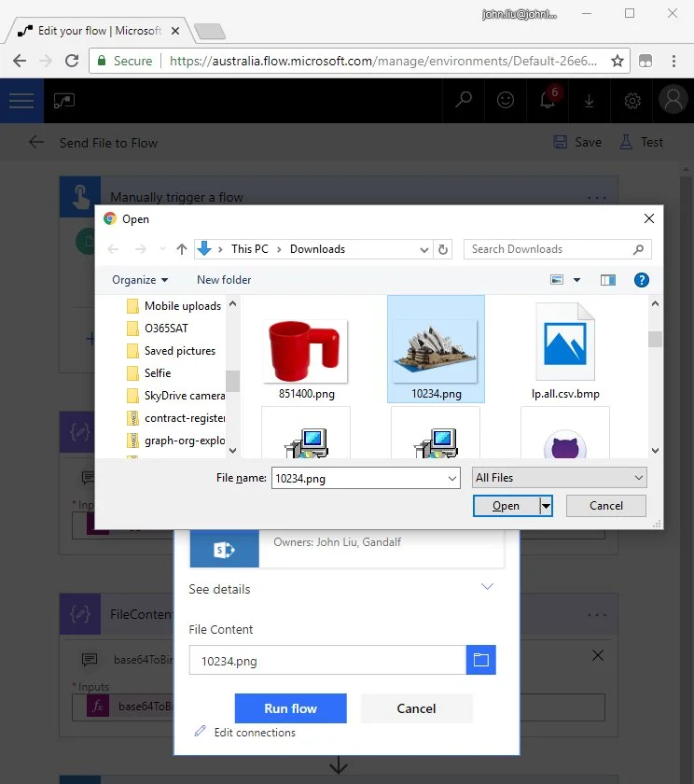Click Edit connections link
Screen dimensions: 694x784
coord(254,733)
